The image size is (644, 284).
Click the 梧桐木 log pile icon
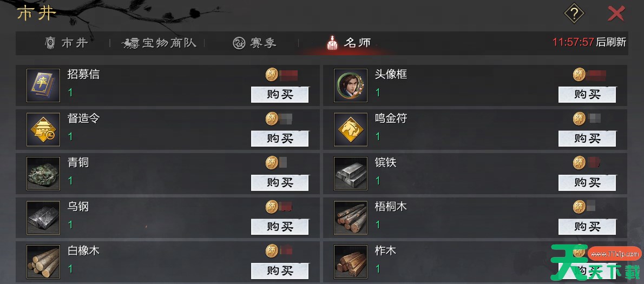click(x=350, y=218)
